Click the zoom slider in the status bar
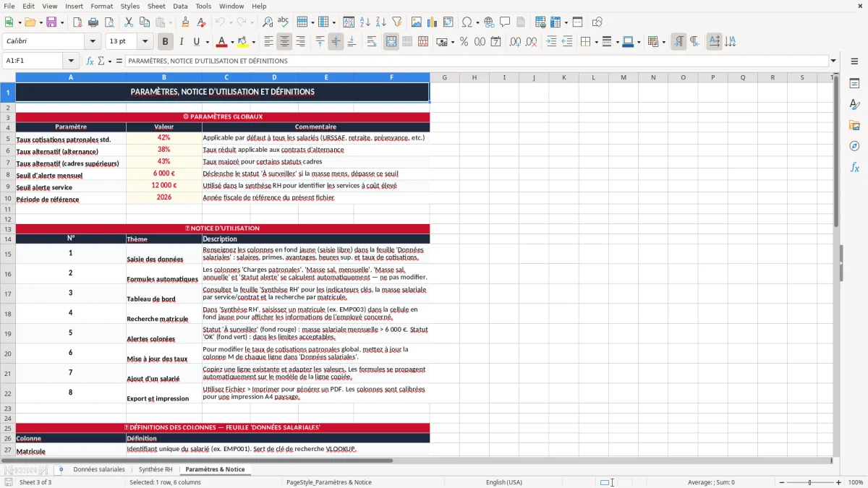This screenshot has height=488, width=868. pyautogui.click(x=810, y=482)
